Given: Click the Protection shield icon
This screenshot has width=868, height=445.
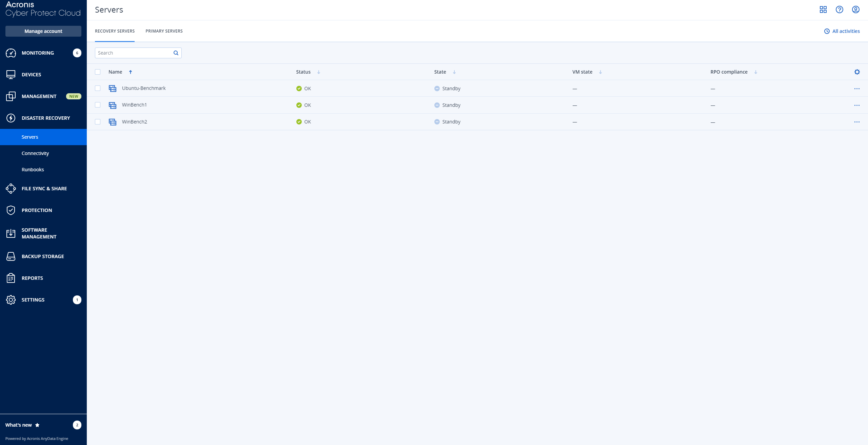Looking at the screenshot, I should [x=11, y=210].
